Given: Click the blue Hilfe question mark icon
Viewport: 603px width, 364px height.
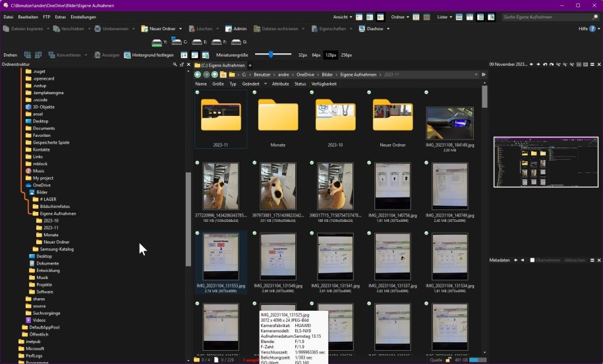Looking at the screenshot, I should click(592, 29).
